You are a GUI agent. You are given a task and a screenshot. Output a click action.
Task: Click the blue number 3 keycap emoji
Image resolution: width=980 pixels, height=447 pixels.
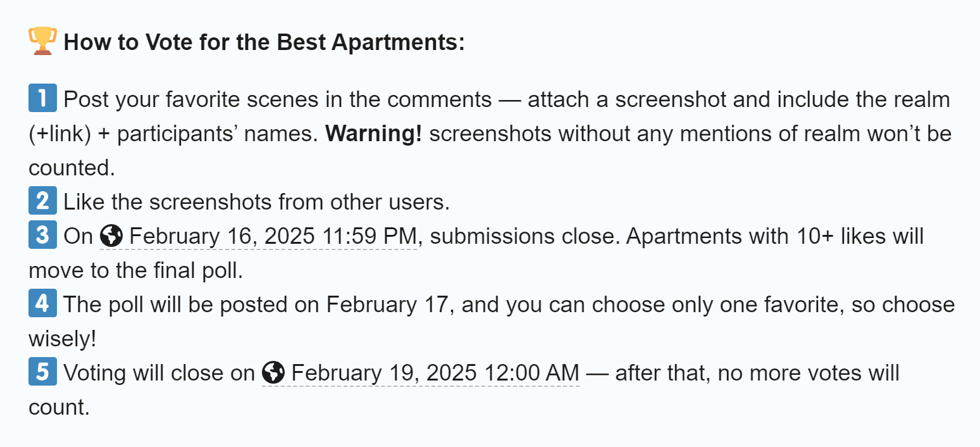click(x=43, y=236)
